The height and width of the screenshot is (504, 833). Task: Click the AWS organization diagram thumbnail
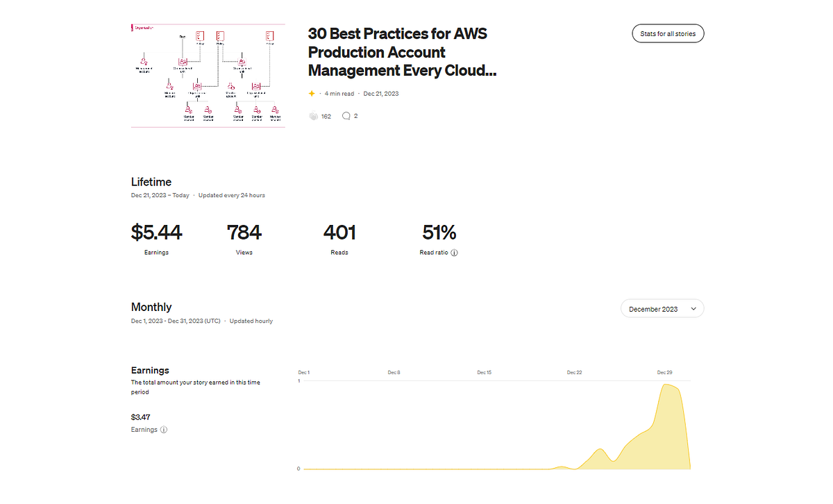pyautogui.click(x=208, y=76)
